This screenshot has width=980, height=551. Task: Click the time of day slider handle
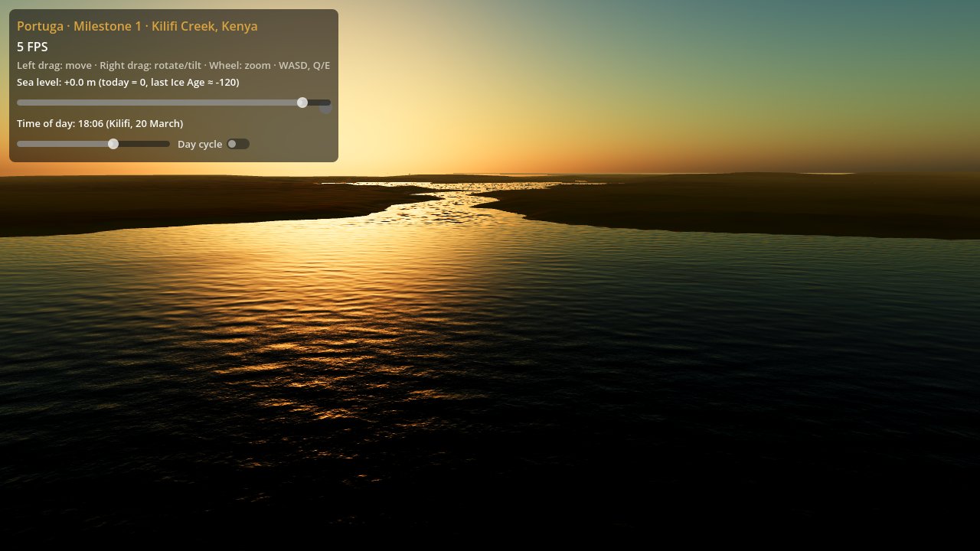tap(113, 144)
